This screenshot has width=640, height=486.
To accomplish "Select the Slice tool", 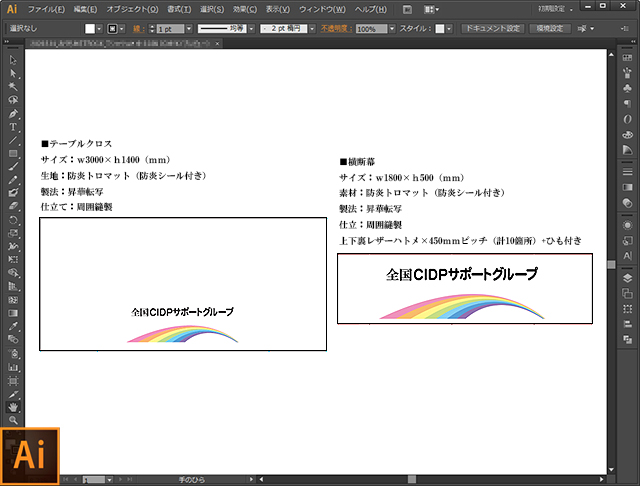I will point(13,394).
